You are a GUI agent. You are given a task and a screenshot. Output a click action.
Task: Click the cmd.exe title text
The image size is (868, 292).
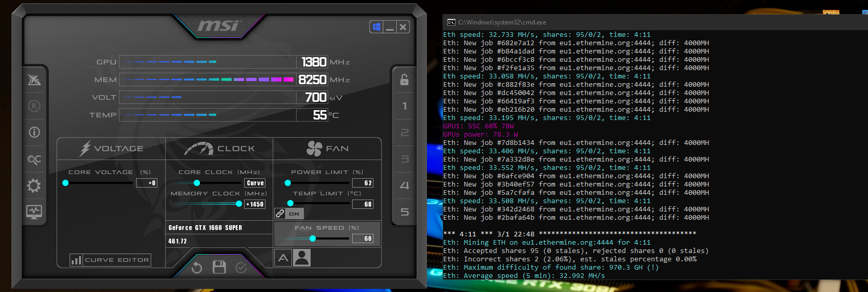[x=502, y=22]
